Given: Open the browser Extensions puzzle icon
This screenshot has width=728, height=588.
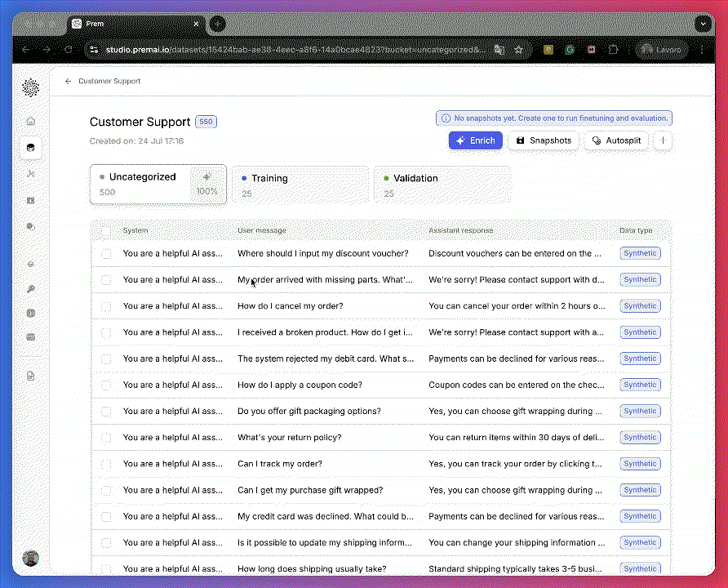Looking at the screenshot, I should click(613, 49).
